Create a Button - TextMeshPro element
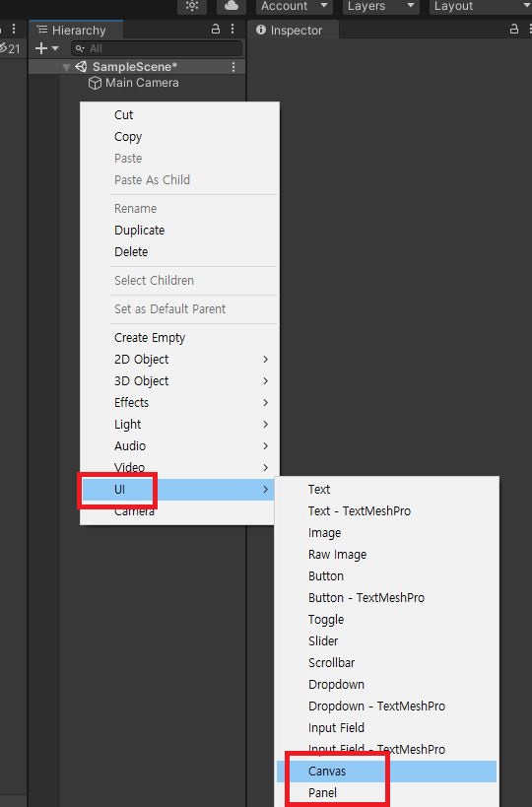The width and height of the screenshot is (532, 807). [x=386, y=597]
